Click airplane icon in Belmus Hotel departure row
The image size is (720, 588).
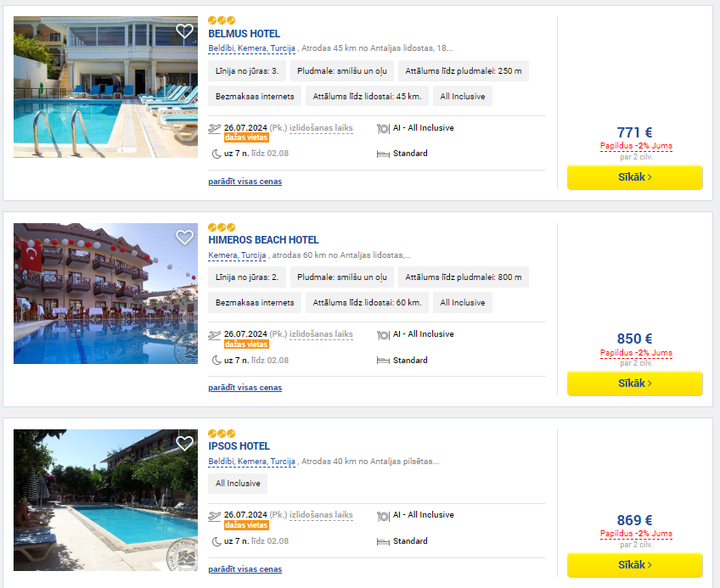(215, 128)
